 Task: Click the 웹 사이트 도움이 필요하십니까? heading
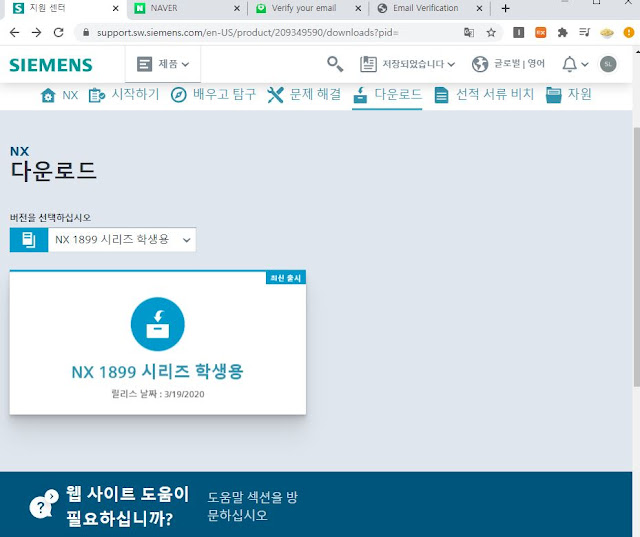click(x=127, y=506)
